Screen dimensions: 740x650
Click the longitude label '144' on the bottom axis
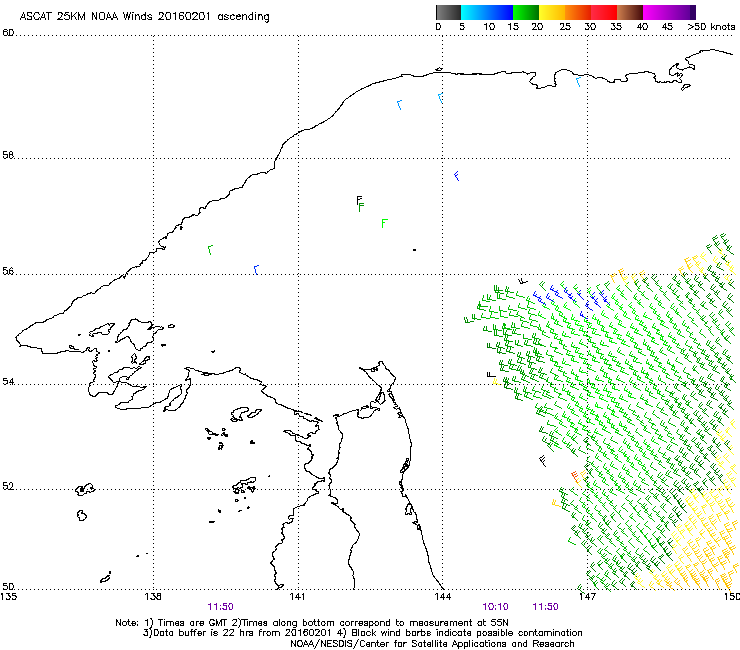(x=443, y=597)
